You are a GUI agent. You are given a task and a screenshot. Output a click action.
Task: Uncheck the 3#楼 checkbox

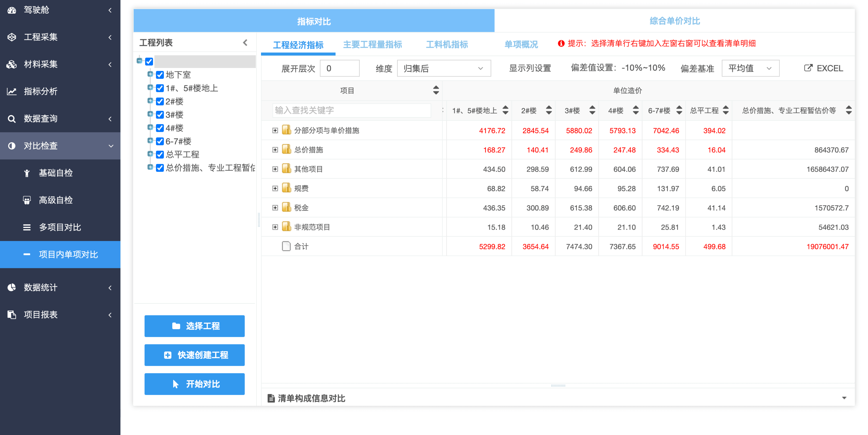point(160,115)
